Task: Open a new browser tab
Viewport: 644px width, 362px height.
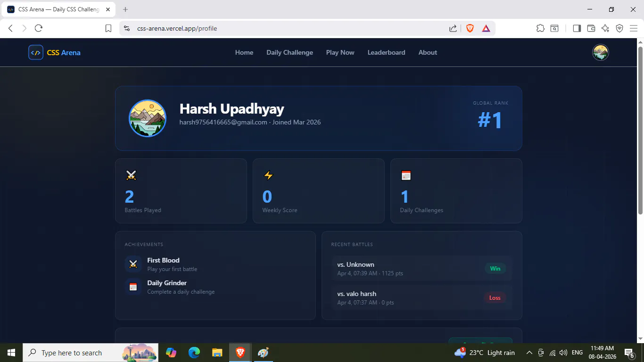Action: [x=125, y=9]
